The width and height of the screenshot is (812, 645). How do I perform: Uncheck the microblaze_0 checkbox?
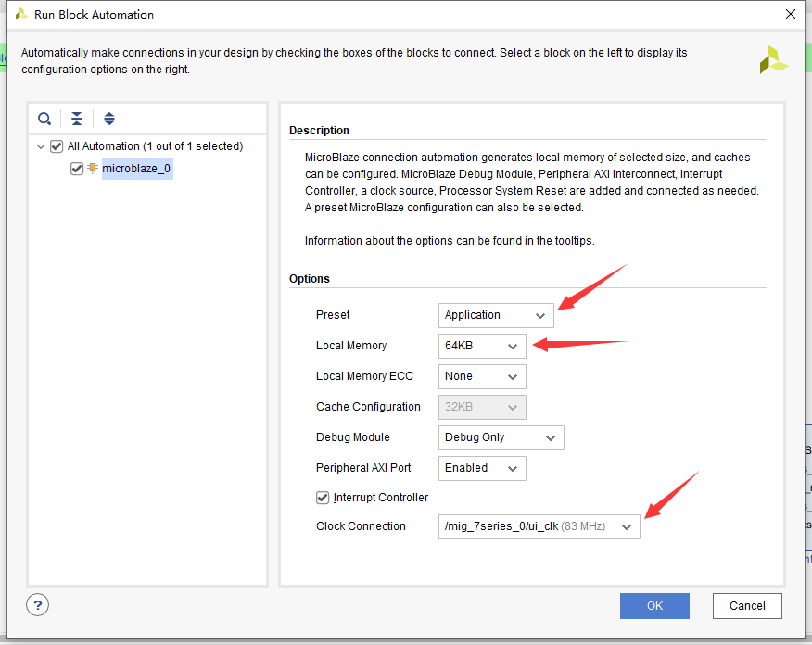tap(77, 169)
